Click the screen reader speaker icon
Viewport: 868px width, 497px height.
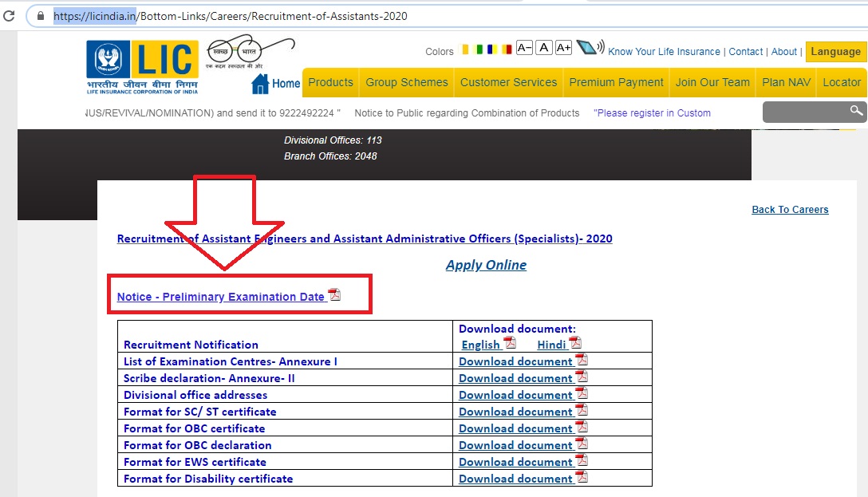pos(590,47)
